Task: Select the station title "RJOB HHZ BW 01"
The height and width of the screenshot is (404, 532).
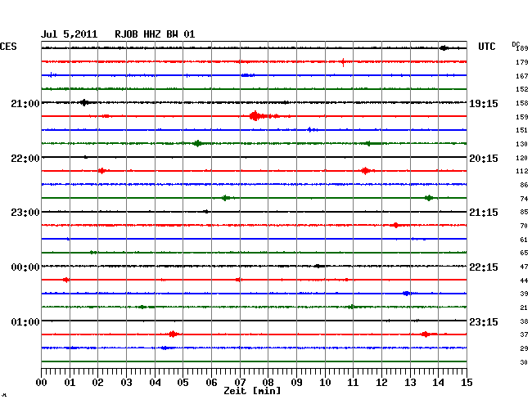Action: [x=155, y=34]
